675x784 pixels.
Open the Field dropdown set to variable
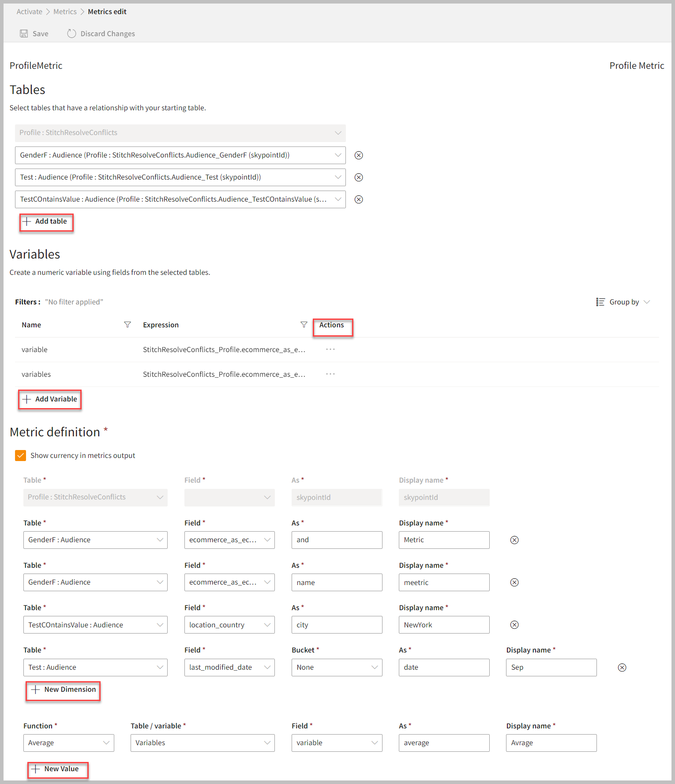337,743
